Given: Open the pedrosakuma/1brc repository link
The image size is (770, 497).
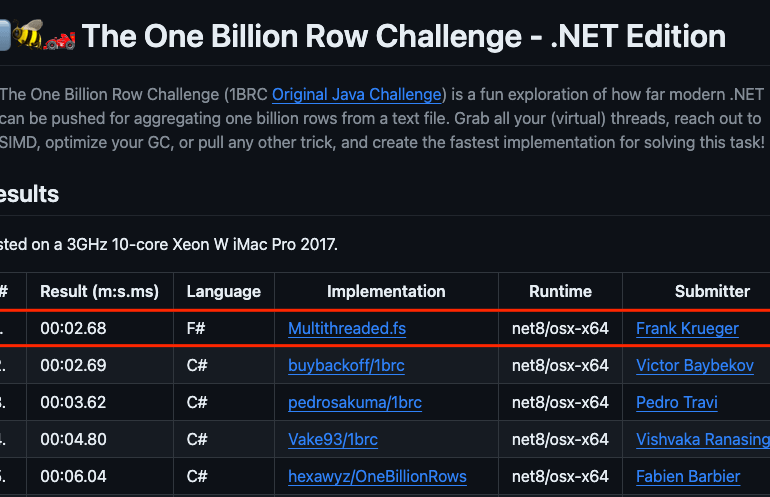Looking at the screenshot, I should (355, 402).
